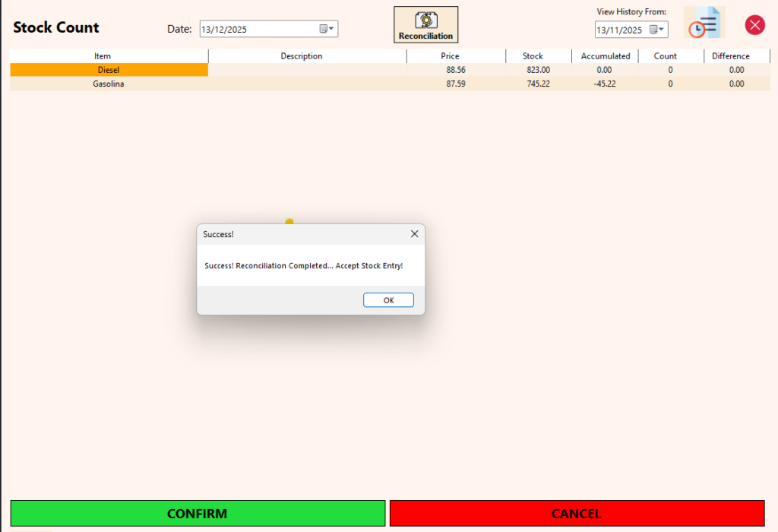Click the Item column header
Image resolution: width=778 pixels, height=532 pixels.
coord(103,55)
